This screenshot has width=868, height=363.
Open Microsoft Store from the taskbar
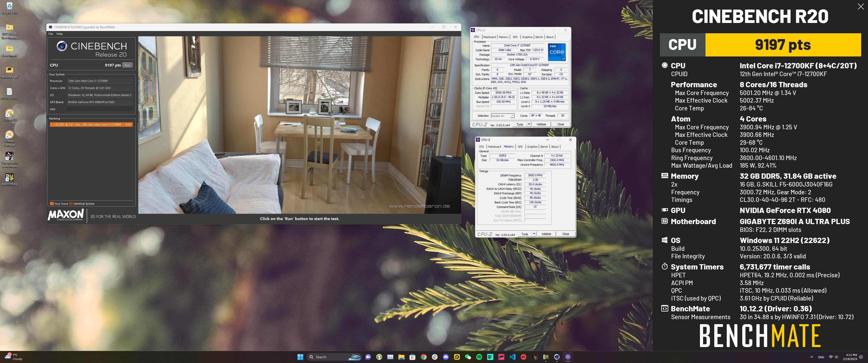click(413, 357)
